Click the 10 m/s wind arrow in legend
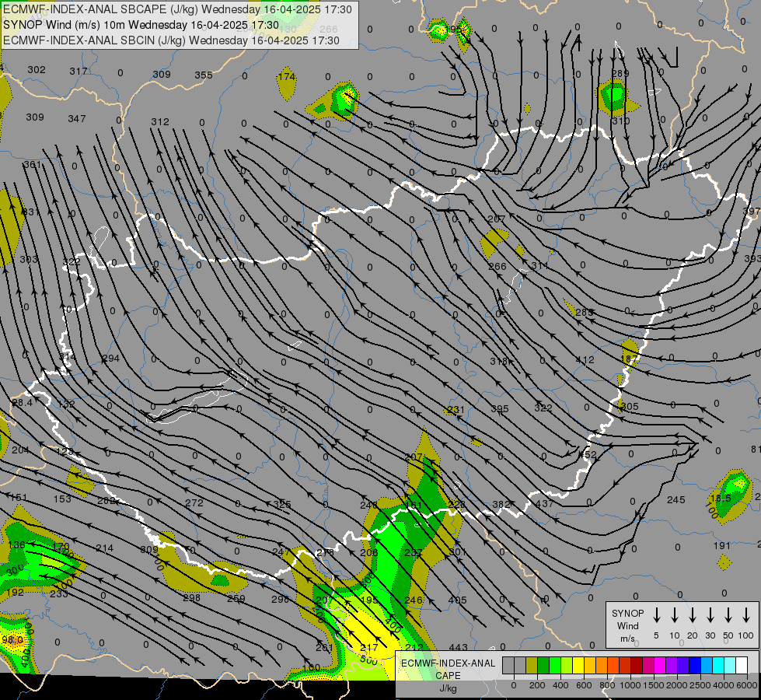The width and height of the screenshot is (761, 700). (675, 615)
